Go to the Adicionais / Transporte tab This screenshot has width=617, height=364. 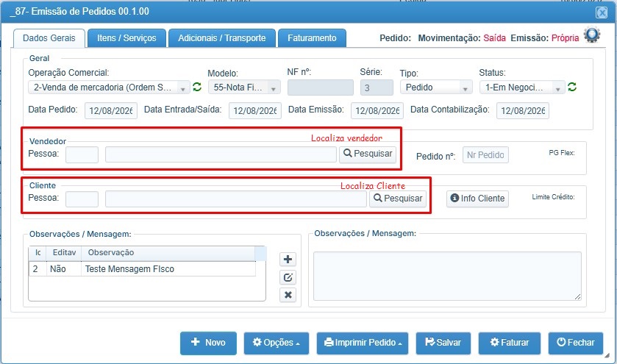pos(222,38)
